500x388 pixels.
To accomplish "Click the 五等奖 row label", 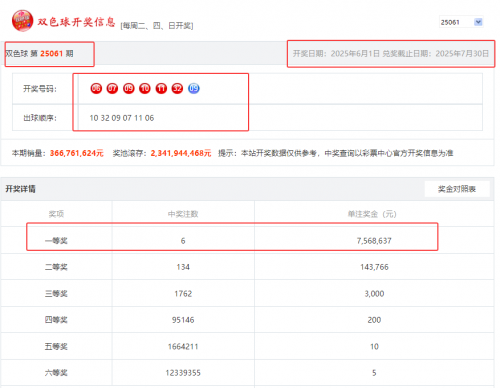I will pyautogui.click(x=56, y=347).
